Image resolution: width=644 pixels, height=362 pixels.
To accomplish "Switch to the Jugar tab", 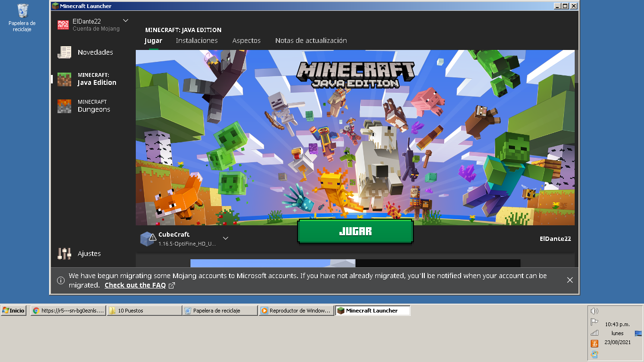I will 153,41.
